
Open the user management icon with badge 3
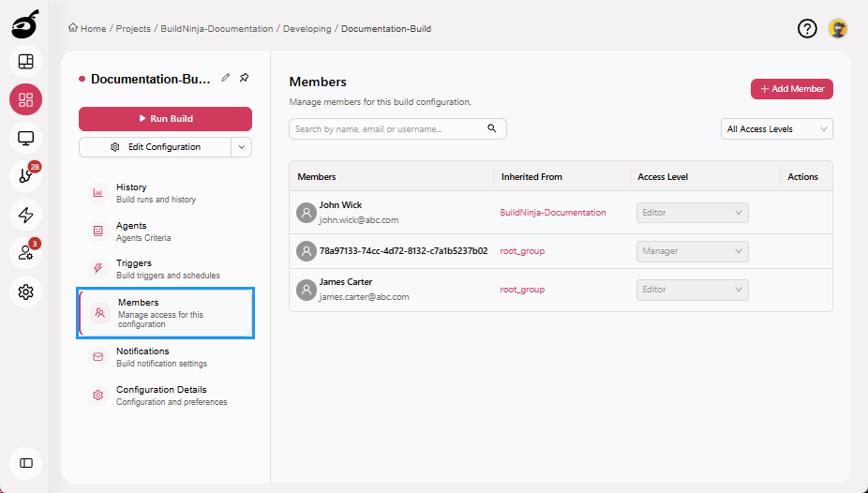point(26,253)
